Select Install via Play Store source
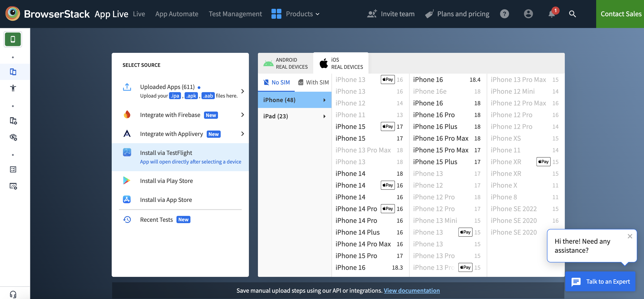644x299 pixels. 180,181
